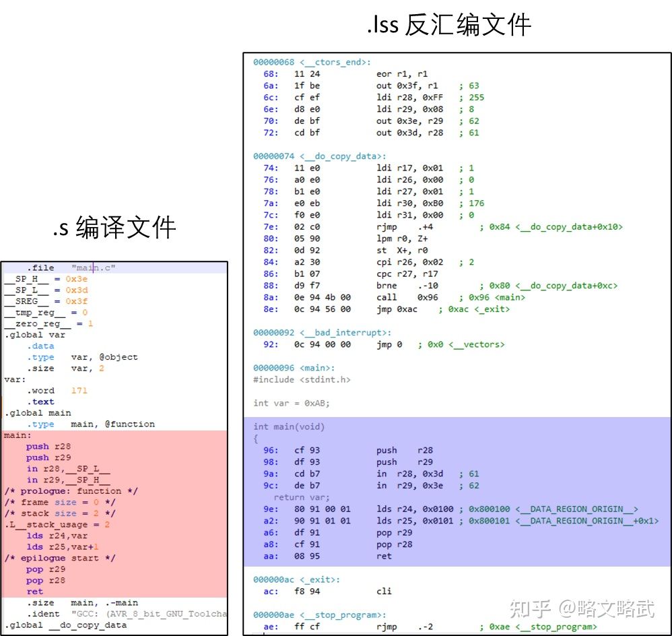Image resolution: width=672 pixels, height=636 pixels.
Task: Click the ".s 编译文件" heading
Action: click(114, 227)
